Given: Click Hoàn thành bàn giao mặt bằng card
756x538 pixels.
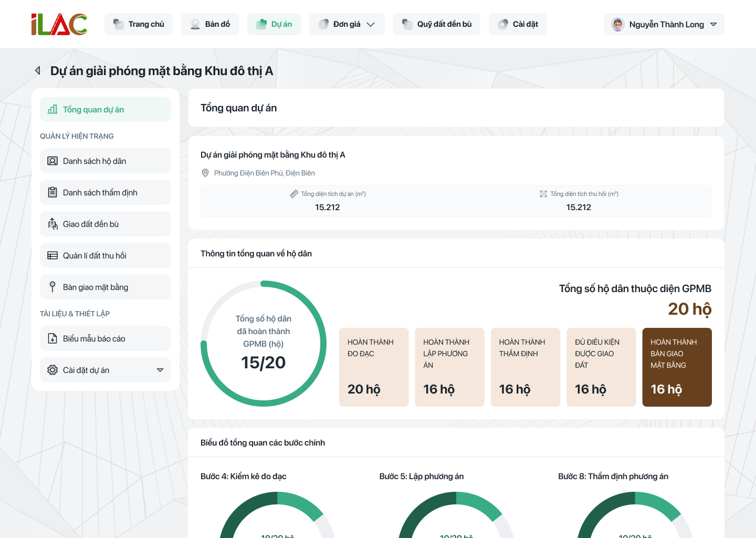Looking at the screenshot, I should (677, 367).
